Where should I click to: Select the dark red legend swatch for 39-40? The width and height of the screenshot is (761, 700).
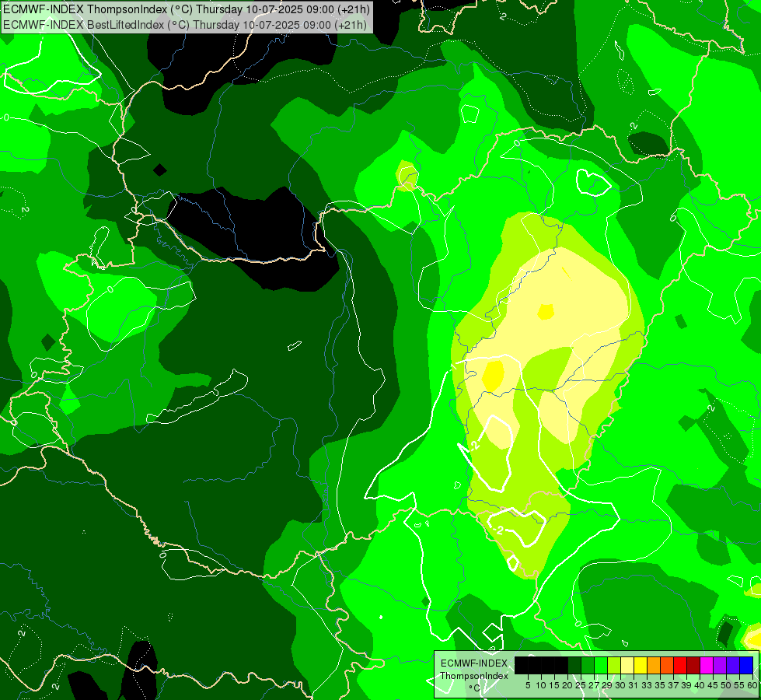click(693, 666)
